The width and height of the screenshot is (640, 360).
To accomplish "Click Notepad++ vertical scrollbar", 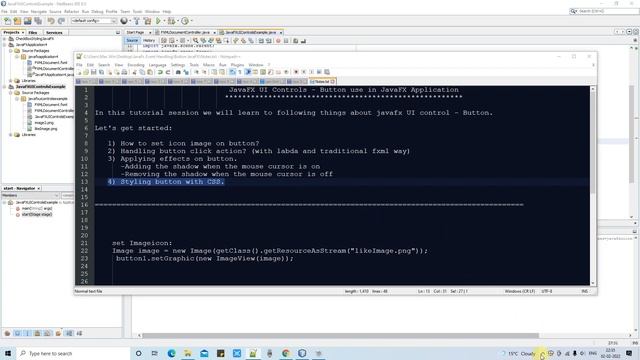I will coord(593,185).
